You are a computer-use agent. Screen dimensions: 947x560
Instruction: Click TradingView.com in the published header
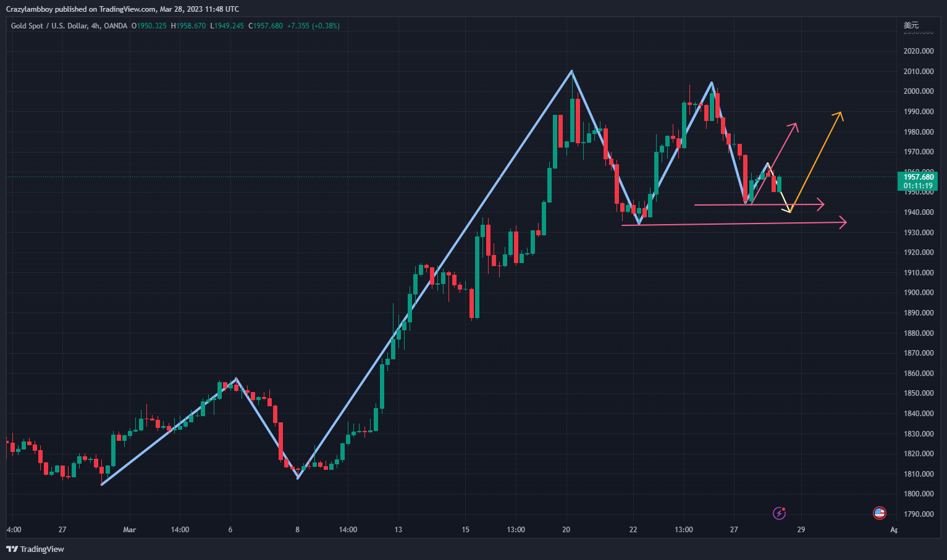[x=127, y=9]
